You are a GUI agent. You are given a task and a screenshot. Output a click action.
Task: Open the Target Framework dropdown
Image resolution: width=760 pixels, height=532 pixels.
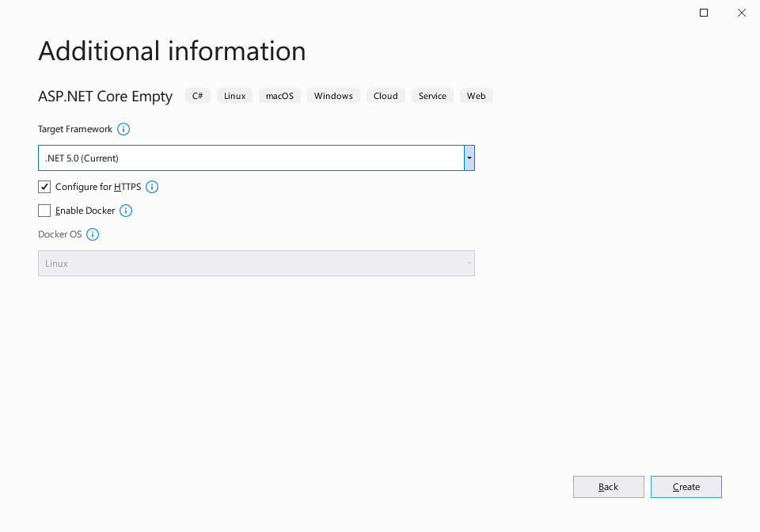(469, 158)
